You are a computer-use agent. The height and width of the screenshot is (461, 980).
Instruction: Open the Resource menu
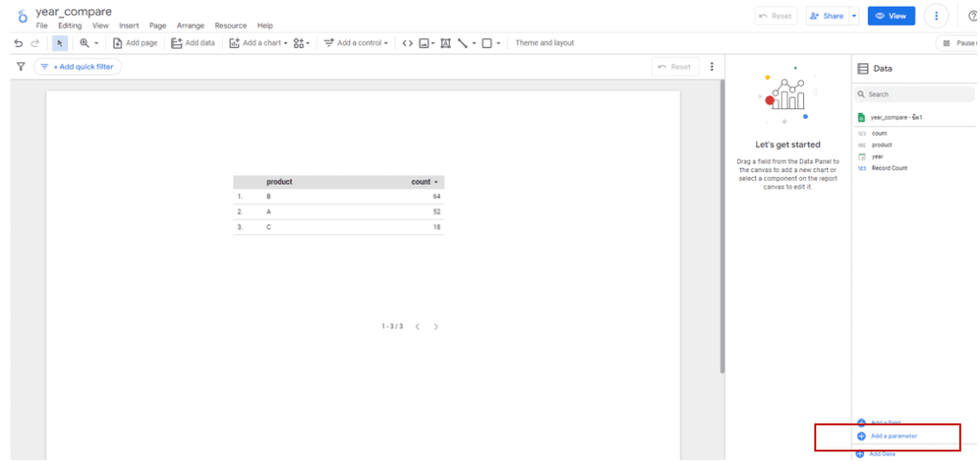[x=231, y=26]
